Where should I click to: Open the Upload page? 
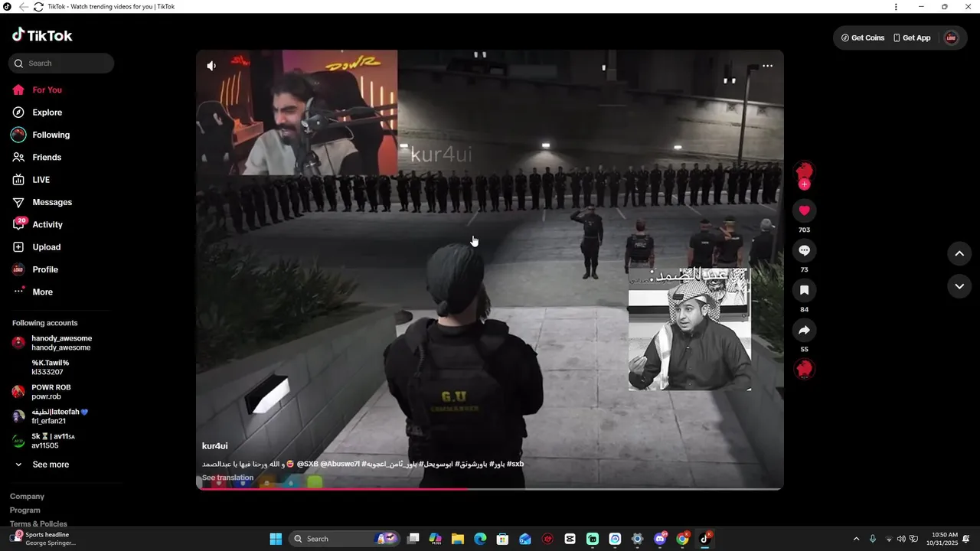coord(47,247)
